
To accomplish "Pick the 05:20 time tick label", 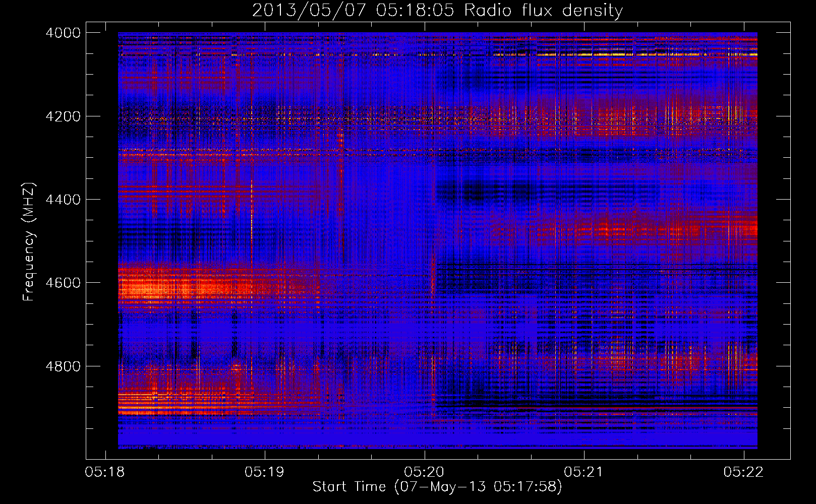I will pyautogui.click(x=424, y=472).
